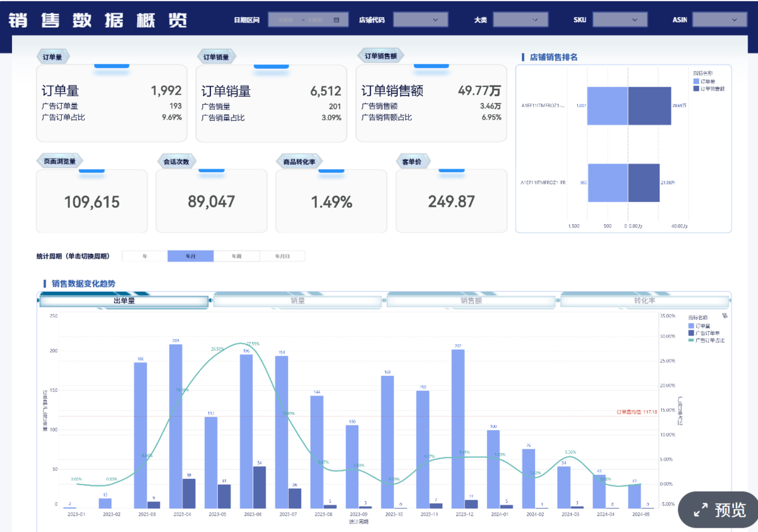Click the 广告销售额 value 3.46万
The image size is (758, 532).
[491, 106]
